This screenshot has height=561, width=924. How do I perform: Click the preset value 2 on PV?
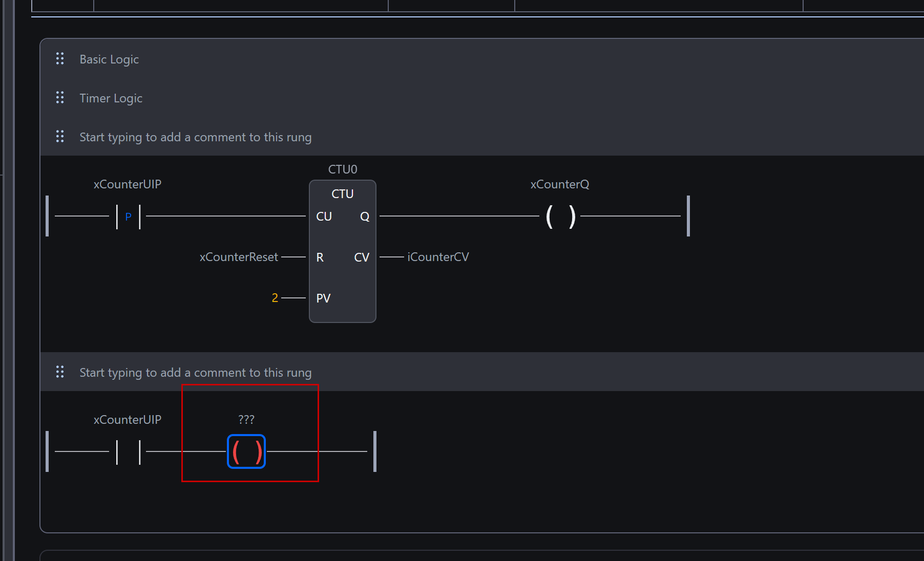275,298
